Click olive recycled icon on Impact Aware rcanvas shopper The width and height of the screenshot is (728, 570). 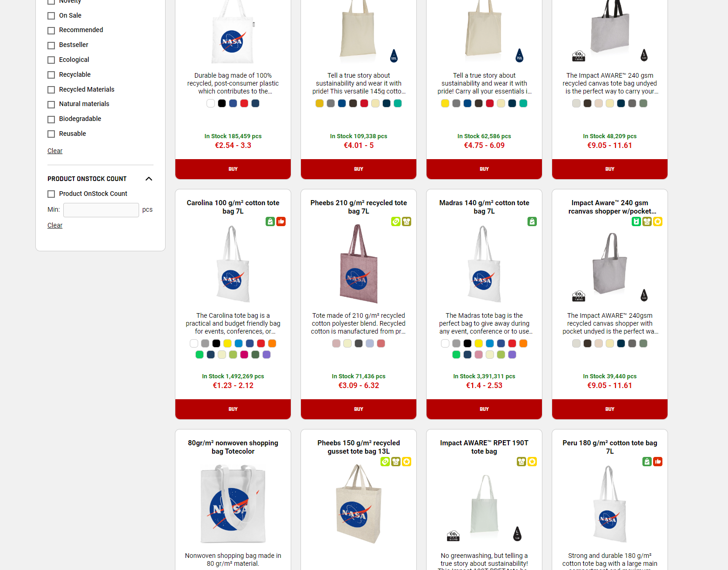(x=647, y=221)
